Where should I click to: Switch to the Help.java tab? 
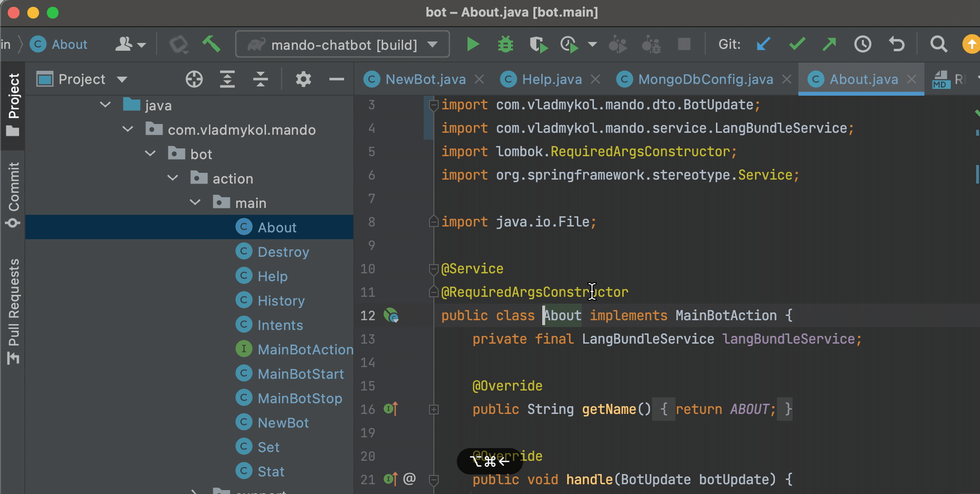[551, 79]
